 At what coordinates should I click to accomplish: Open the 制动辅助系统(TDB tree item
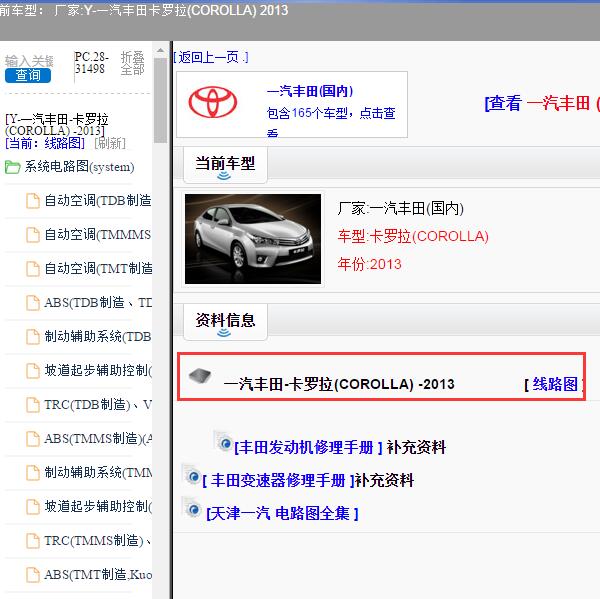tap(98, 336)
